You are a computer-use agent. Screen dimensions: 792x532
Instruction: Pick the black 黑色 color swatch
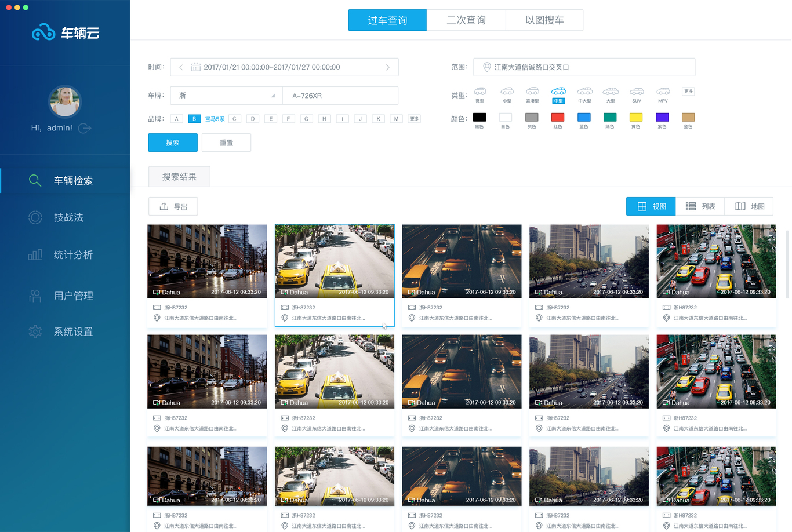click(x=479, y=118)
